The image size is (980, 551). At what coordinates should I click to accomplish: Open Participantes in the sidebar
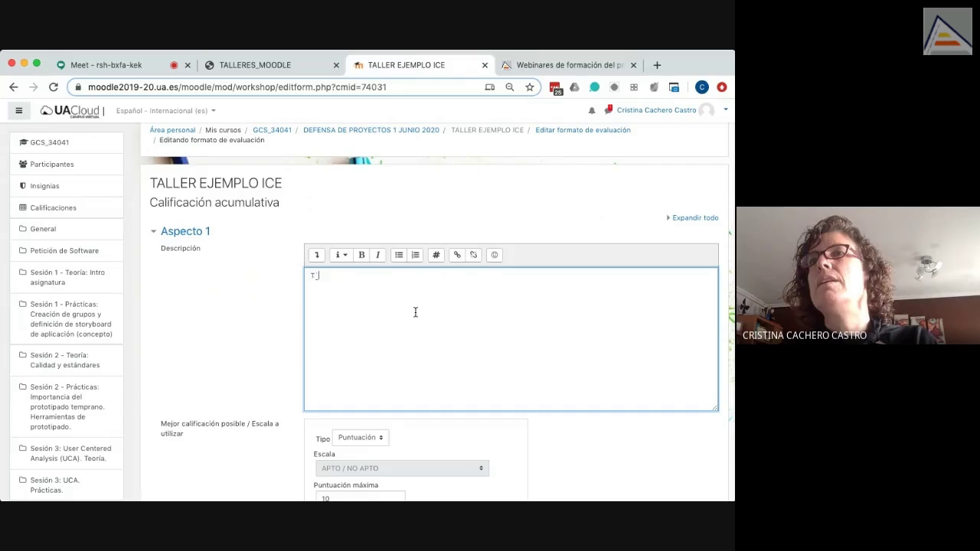pyautogui.click(x=66, y=165)
